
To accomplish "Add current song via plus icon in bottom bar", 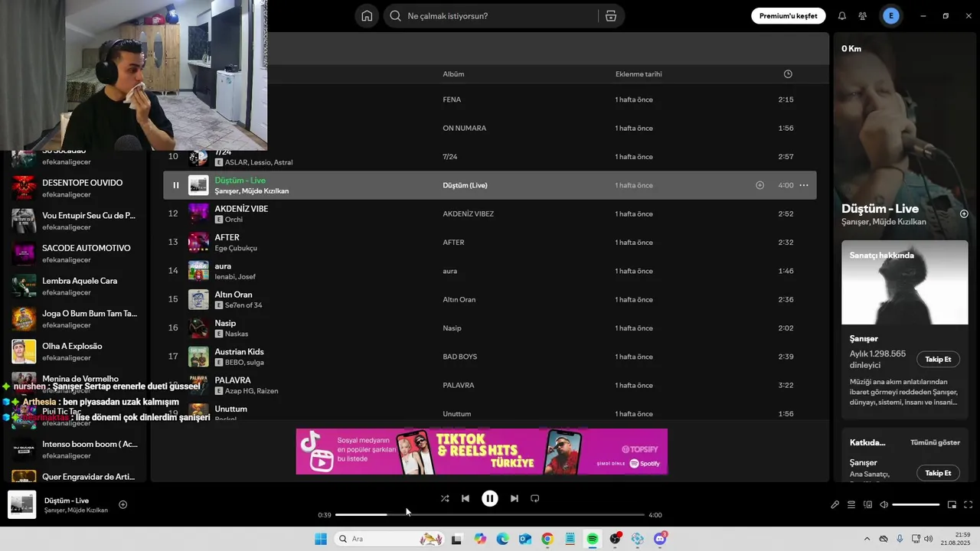I will [x=122, y=504].
